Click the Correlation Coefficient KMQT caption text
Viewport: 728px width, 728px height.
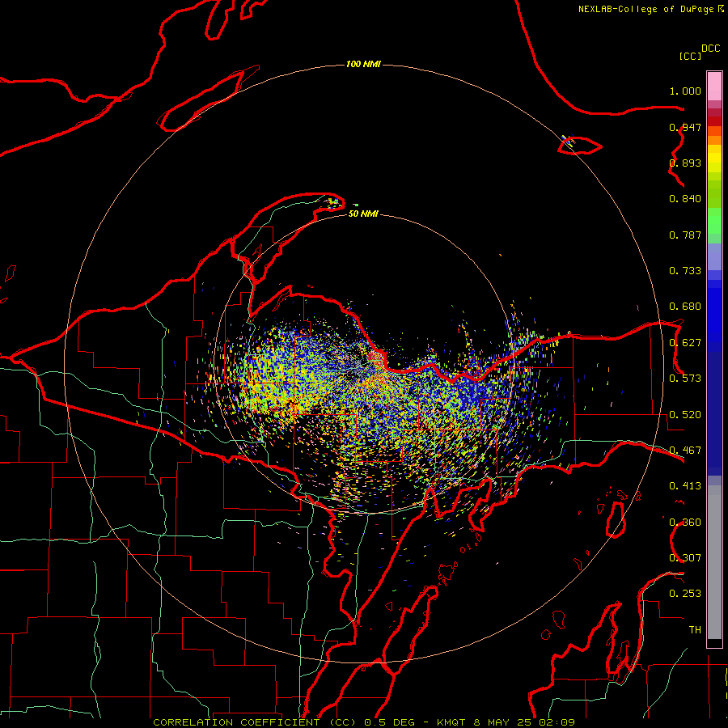click(364, 722)
